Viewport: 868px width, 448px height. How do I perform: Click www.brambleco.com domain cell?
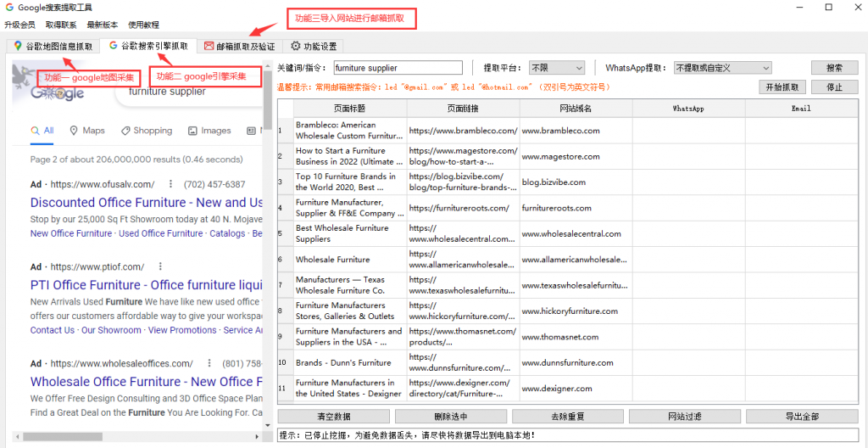(x=576, y=131)
